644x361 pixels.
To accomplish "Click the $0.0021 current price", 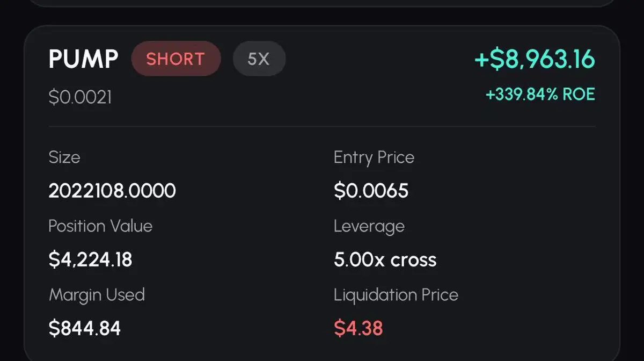I will coord(80,97).
